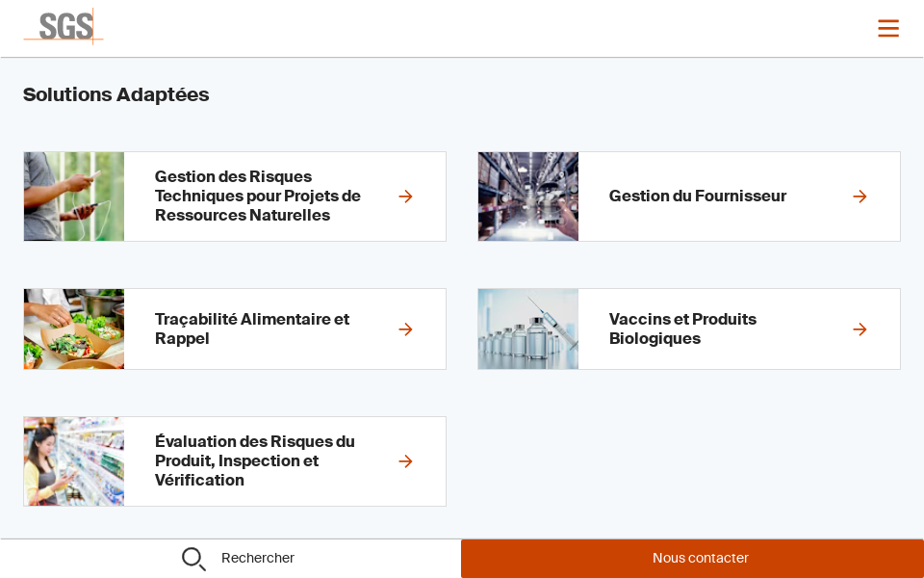Open Gestion des Risques Techniques link
Image resolution: width=924 pixels, height=578 pixels.
coord(258,197)
